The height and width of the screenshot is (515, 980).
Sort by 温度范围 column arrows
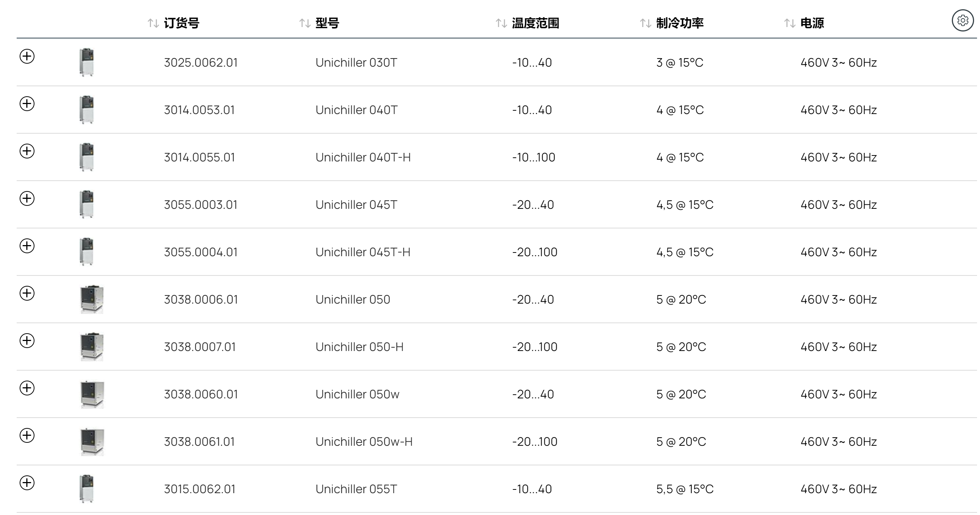501,23
